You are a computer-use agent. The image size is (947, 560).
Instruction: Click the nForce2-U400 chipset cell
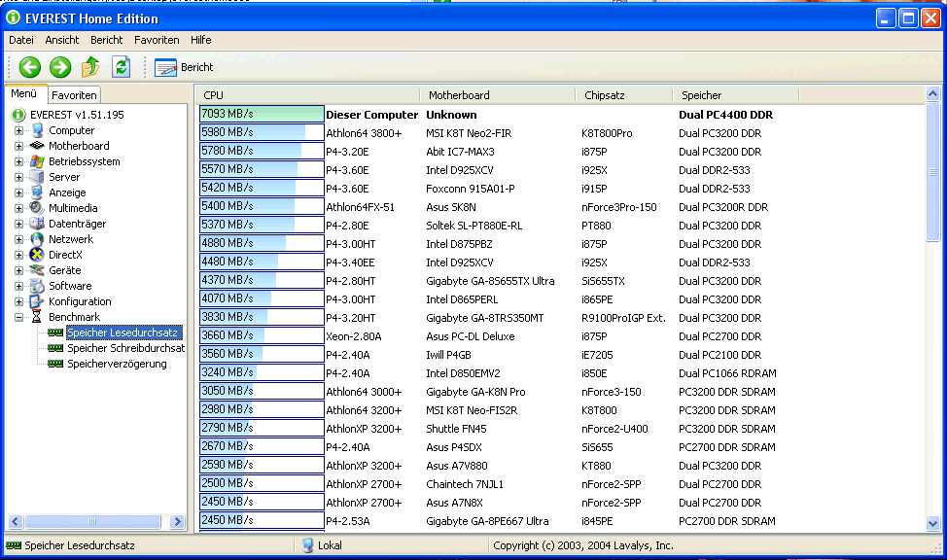pyautogui.click(x=614, y=429)
